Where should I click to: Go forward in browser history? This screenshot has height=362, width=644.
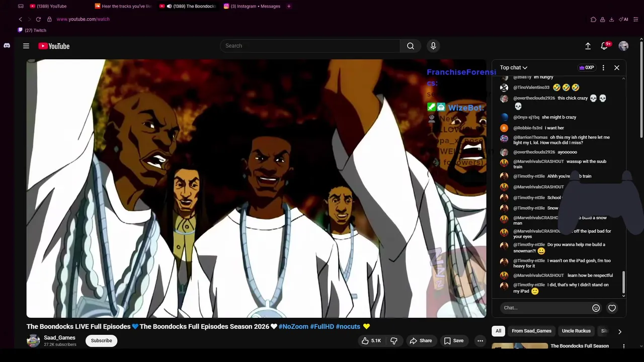[29, 19]
